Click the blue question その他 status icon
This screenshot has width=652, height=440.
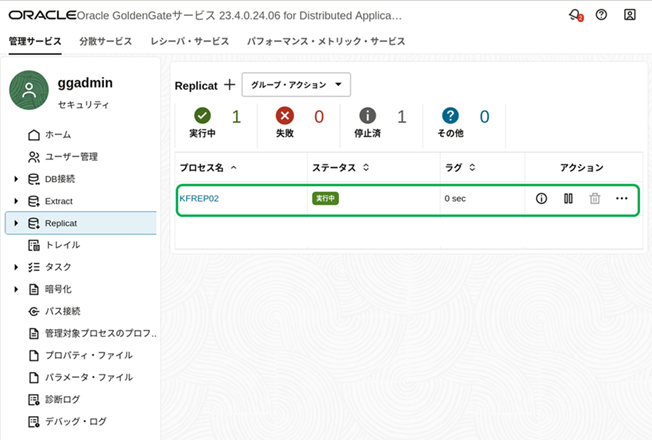(x=450, y=116)
